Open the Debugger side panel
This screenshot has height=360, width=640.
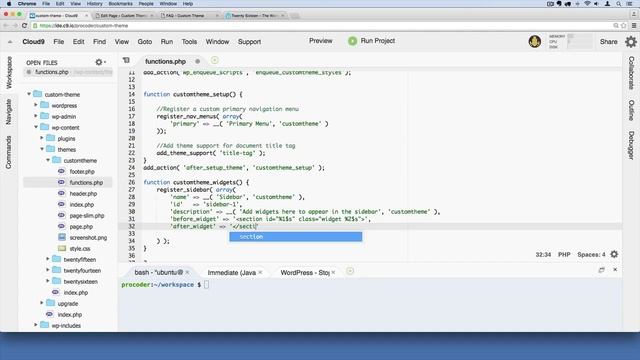631,145
